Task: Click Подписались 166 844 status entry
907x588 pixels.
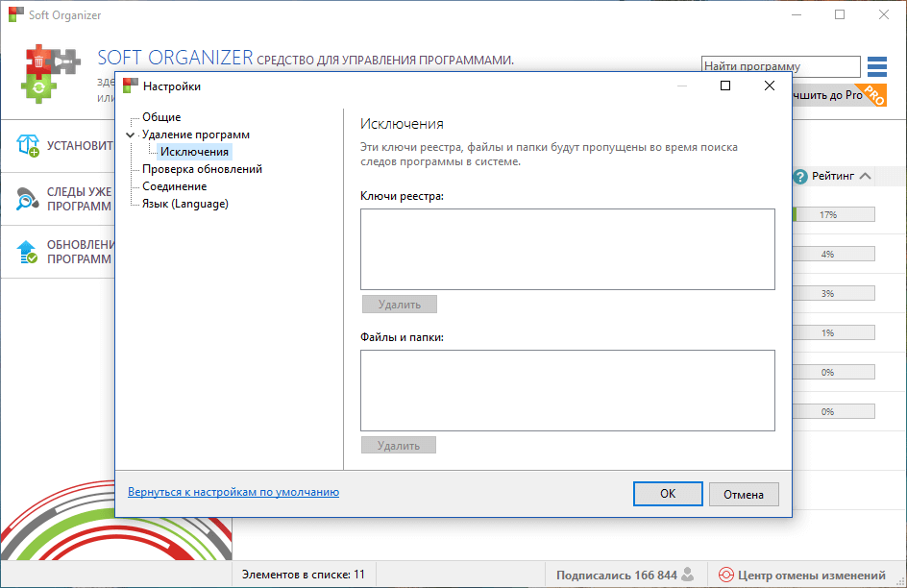Action: tap(625, 575)
